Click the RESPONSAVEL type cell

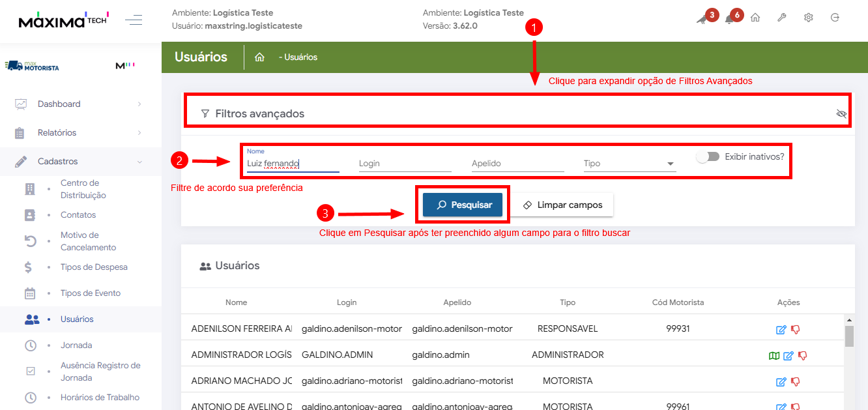click(568, 329)
